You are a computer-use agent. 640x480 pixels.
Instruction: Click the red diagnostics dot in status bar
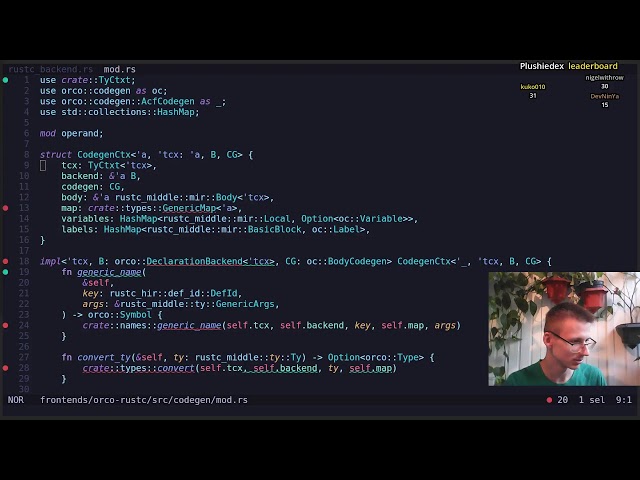point(549,400)
